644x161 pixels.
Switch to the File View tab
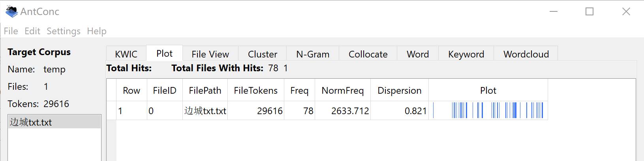tap(210, 54)
